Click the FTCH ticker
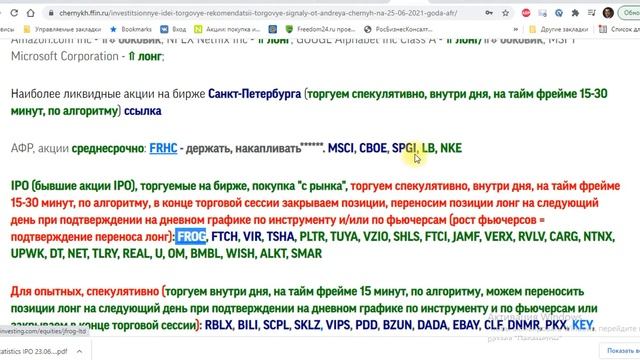 (224, 237)
